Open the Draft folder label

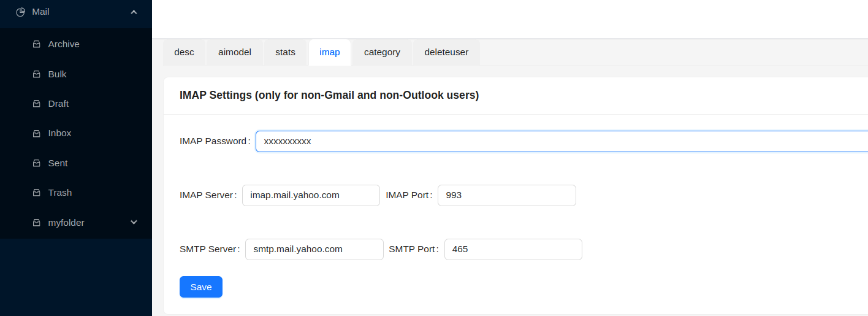[58, 104]
